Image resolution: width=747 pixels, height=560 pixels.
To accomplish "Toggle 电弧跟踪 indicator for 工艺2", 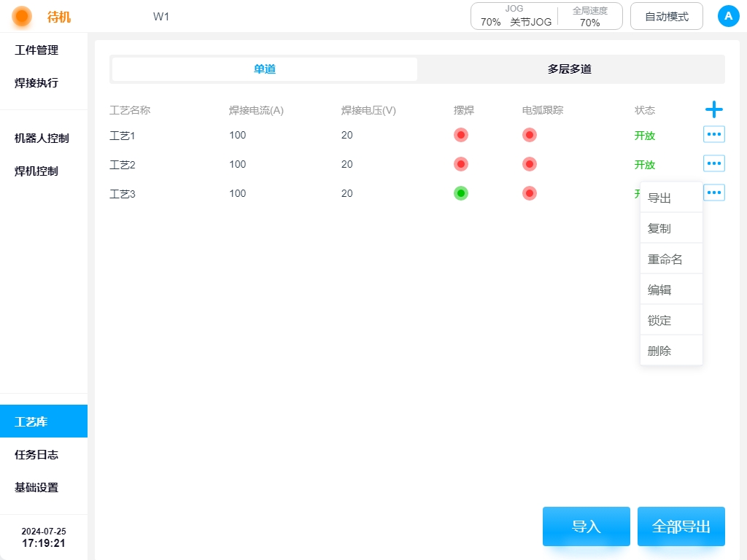I will click(x=529, y=164).
